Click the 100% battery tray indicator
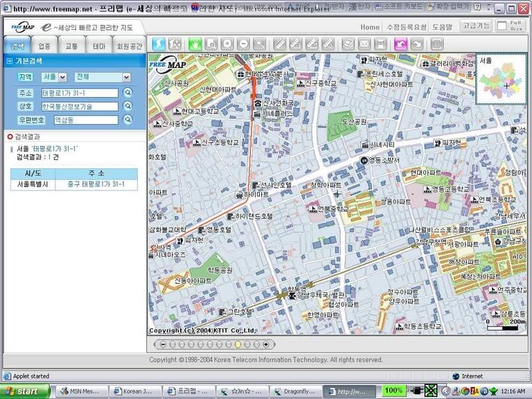The image size is (532, 399). click(393, 391)
